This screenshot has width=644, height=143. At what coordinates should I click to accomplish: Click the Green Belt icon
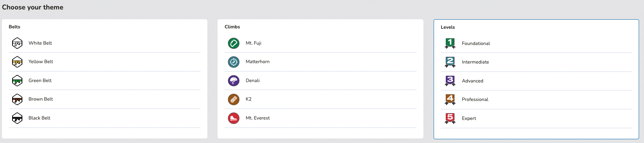tap(17, 81)
